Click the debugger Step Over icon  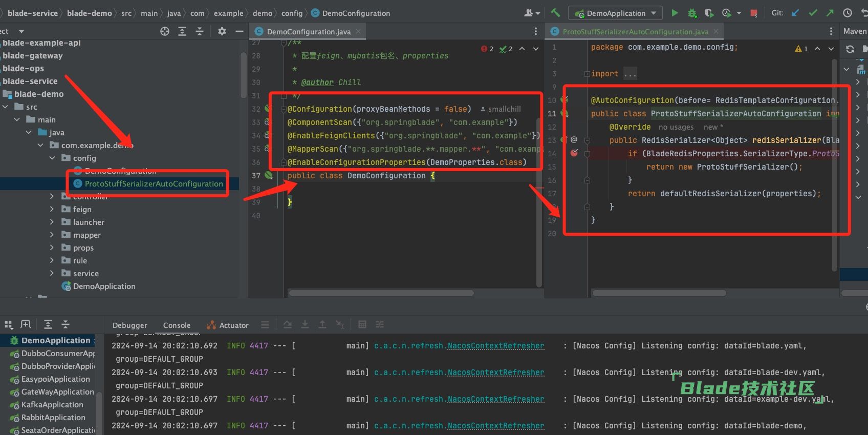(x=288, y=324)
